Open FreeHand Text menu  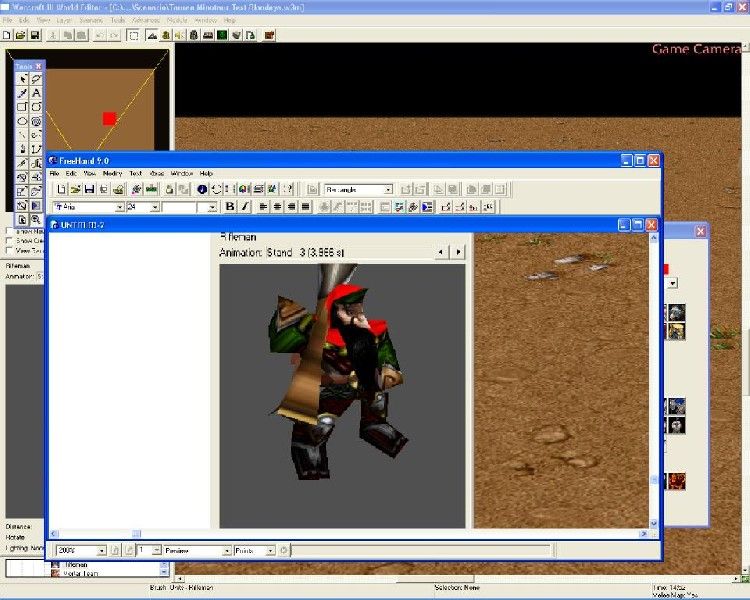pyautogui.click(x=135, y=173)
